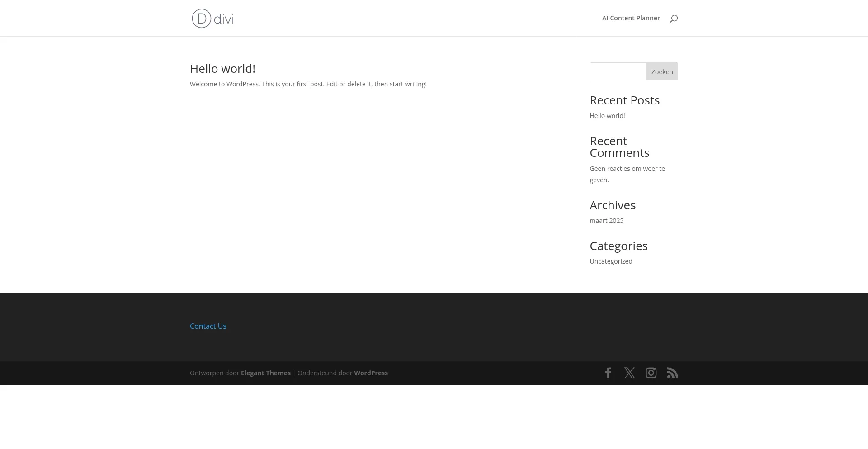Visit the Instagram icon in the footer

coord(651,373)
